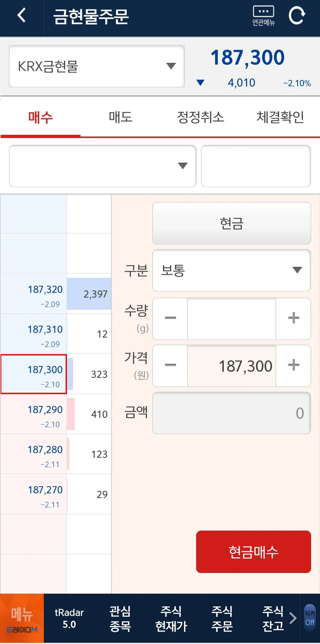This screenshot has width=320, height=644.
Task: Open the 체결확인 execution confirmation tab
Action: 280,117
